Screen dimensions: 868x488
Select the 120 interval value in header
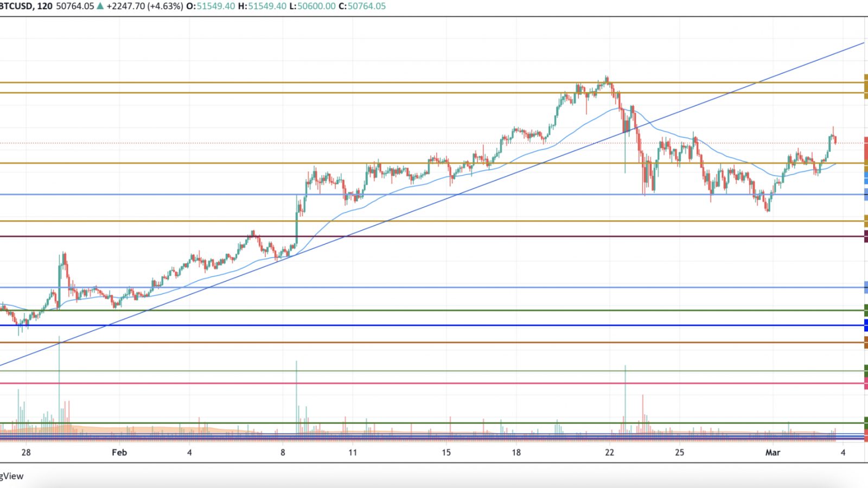[45, 7]
